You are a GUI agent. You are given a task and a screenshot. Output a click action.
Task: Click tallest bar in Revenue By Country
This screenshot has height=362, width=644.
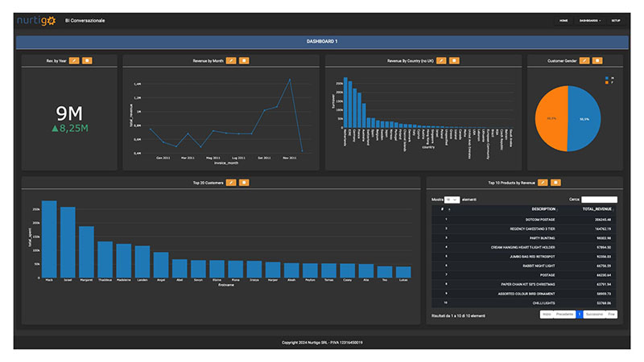(345, 102)
